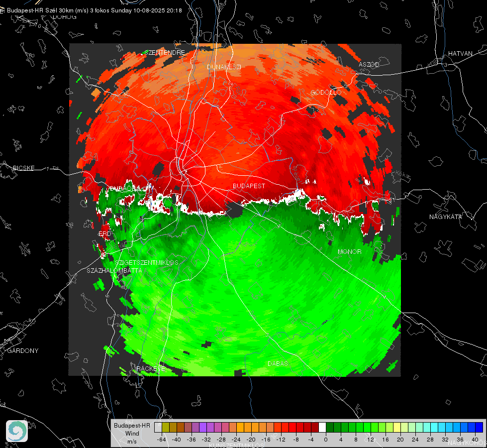This screenshot has width=487, height=448.
Task: Click the NAGYKÁTA label on the map
Action: point(446,217)
